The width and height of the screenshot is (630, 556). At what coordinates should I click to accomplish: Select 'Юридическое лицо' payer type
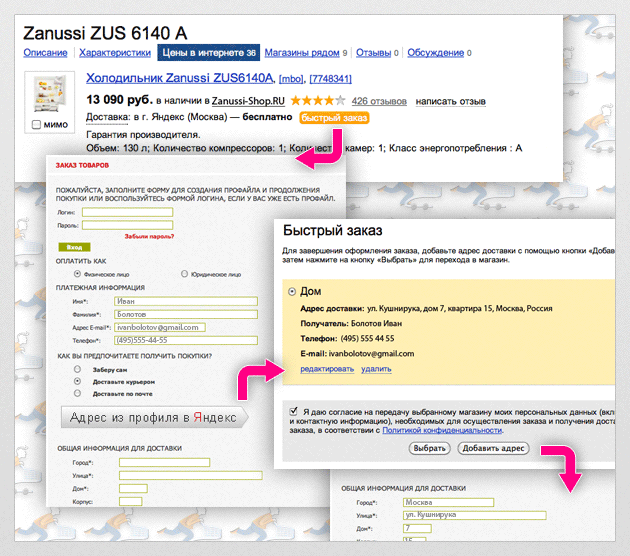pos(184,273)
